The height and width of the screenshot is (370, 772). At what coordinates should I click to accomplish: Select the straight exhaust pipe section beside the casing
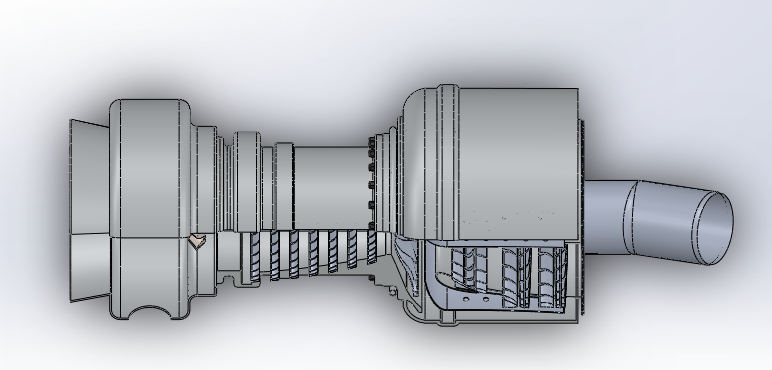(x=608, y=217)
